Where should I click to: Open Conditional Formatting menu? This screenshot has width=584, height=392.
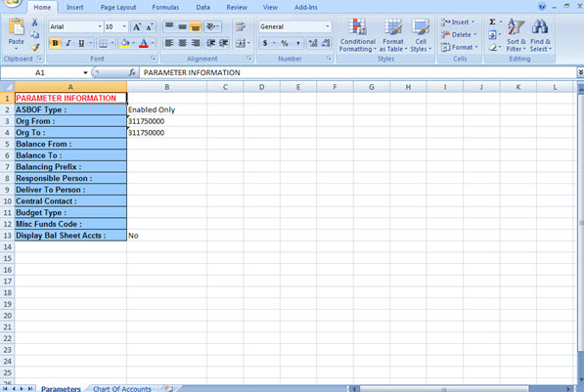[358, 35]
